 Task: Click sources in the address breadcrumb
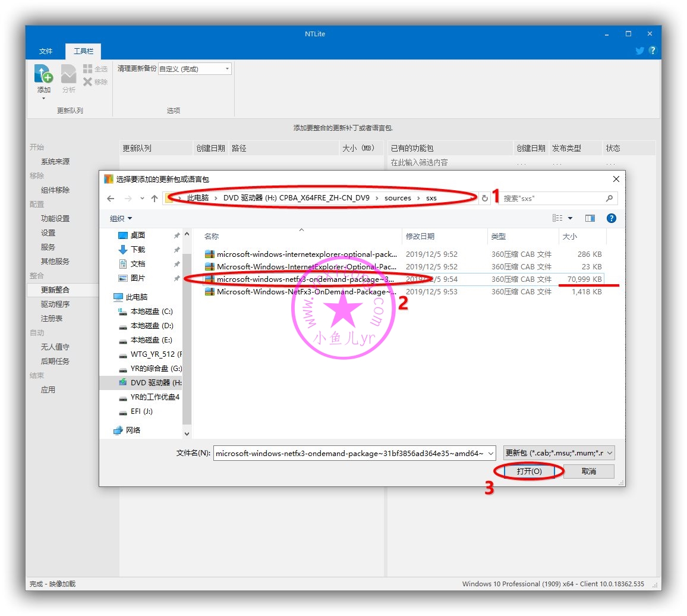[x=398, y=198]
